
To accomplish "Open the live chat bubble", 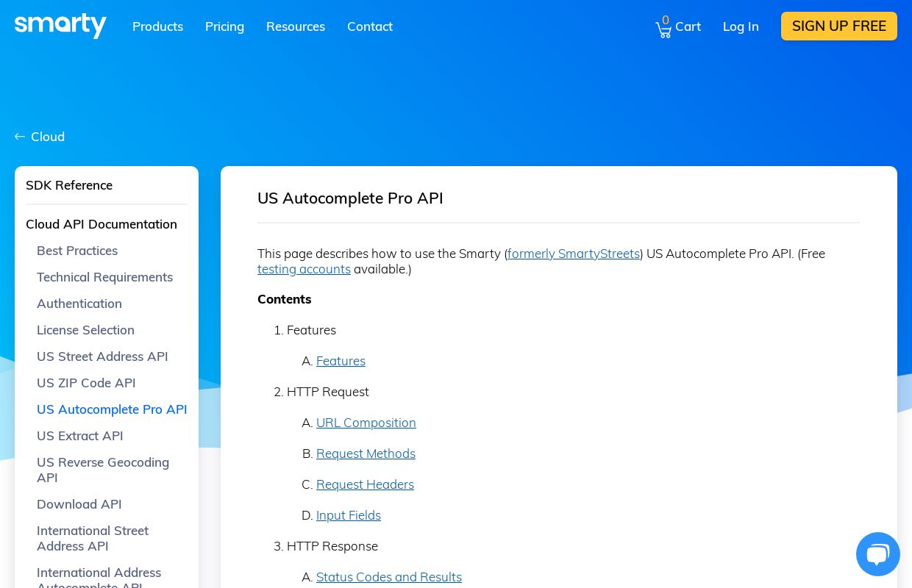I will click(877, 554).
